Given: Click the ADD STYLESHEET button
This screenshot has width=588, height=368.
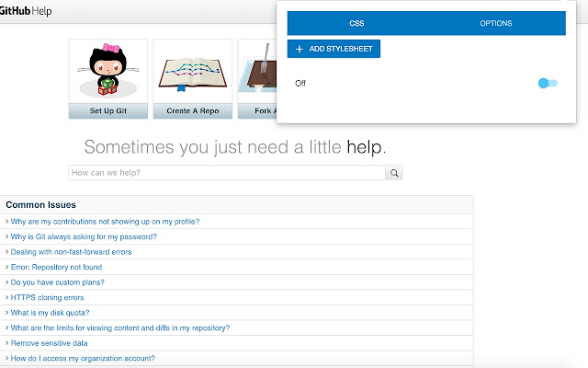Looking at the screenshot, I should click(x=334, y=49).
